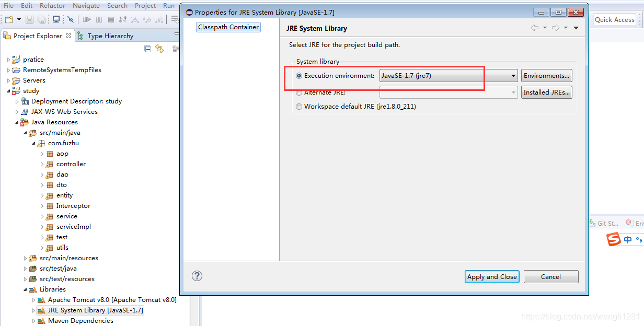The height and width of the screenshot is (326, 644).
Task: Click the Open Console monitor icon
Action: pos(56,19)
